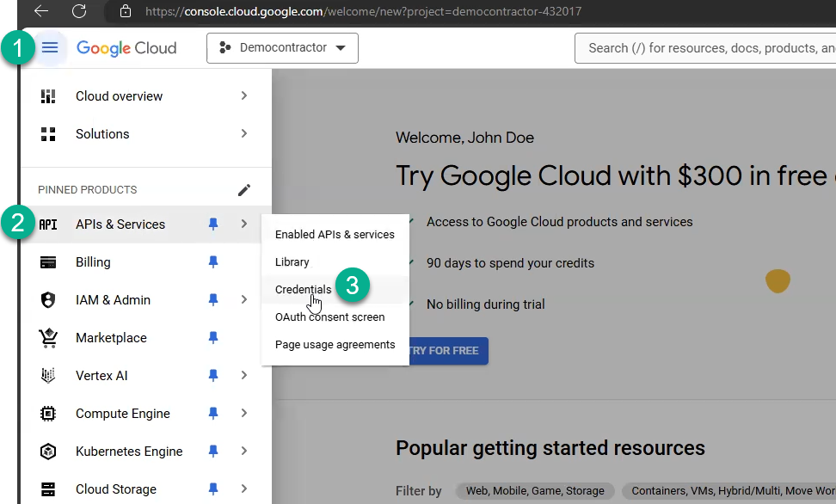Click the IAM & Admin shield icon
The height and width of the screenshot is (504, 836).
(48, 299)
